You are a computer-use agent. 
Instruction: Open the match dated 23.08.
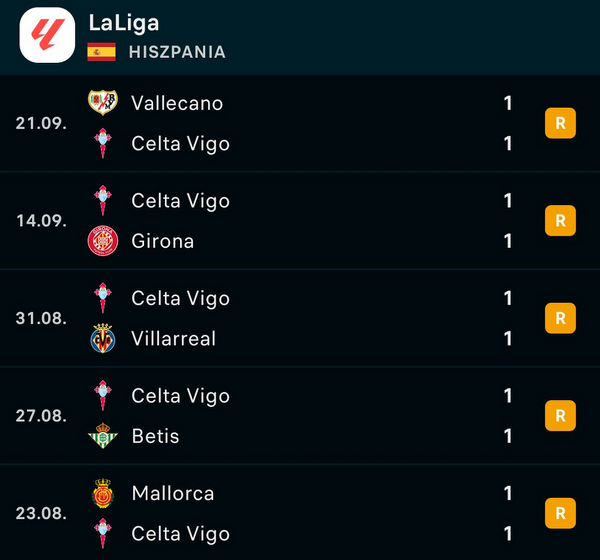tap(41, 513)
